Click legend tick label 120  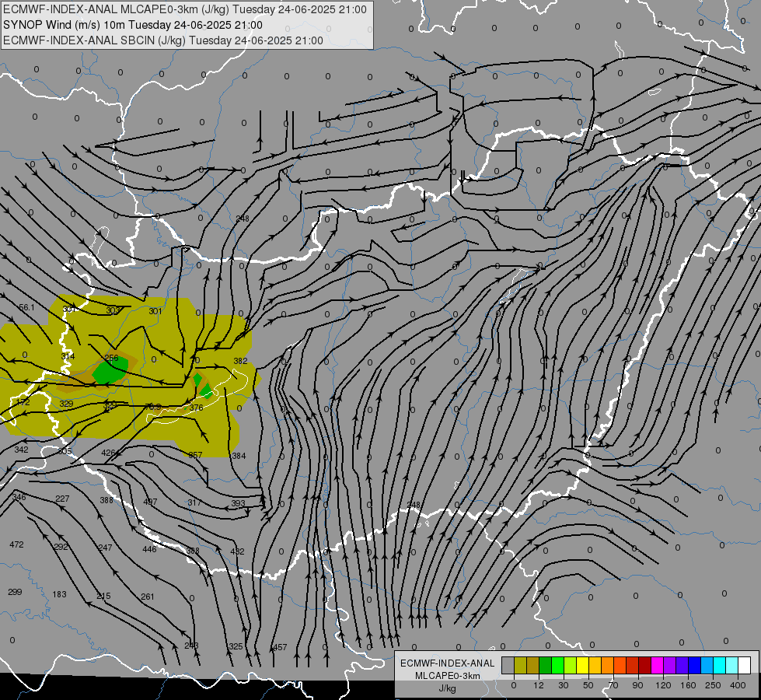[663, 685]
